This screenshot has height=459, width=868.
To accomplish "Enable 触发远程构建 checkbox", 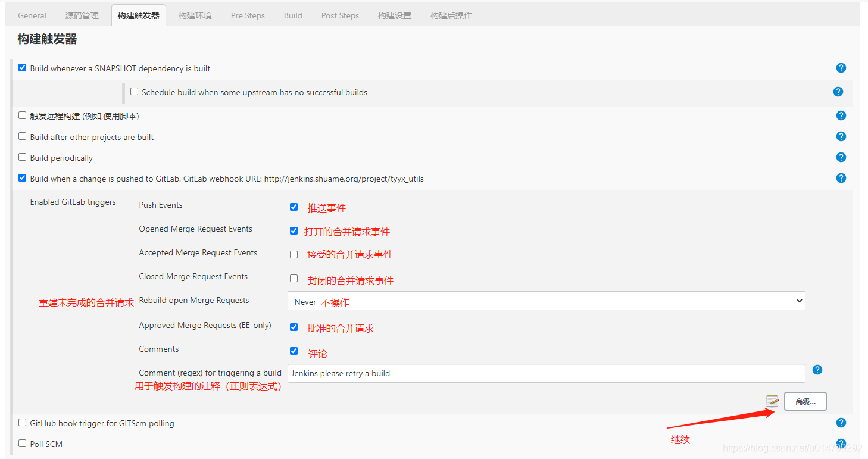I will click(x=23, y=115).
